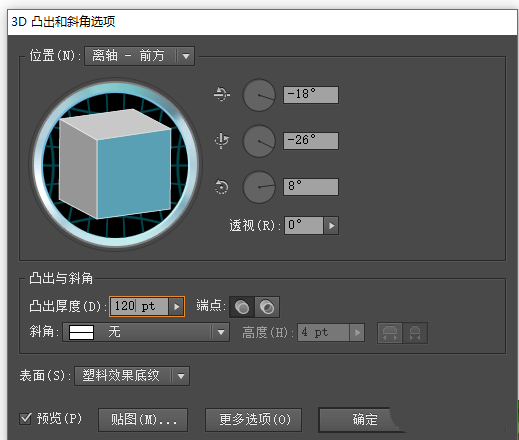Viewport: 519px width, 440px height.
Task: Click the Y axis rotation icon
Action: pos(222,140)
